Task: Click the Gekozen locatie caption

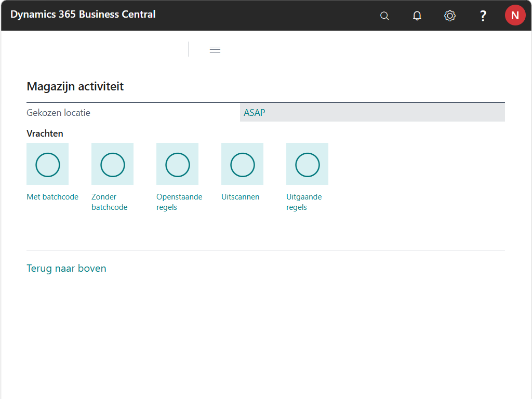Action: 58,112
